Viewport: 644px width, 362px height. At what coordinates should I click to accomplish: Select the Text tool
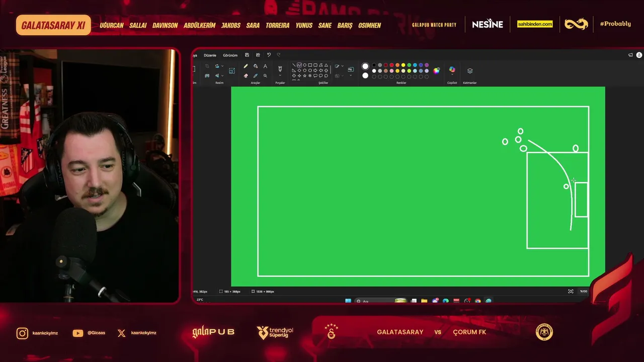pos(265,66)
